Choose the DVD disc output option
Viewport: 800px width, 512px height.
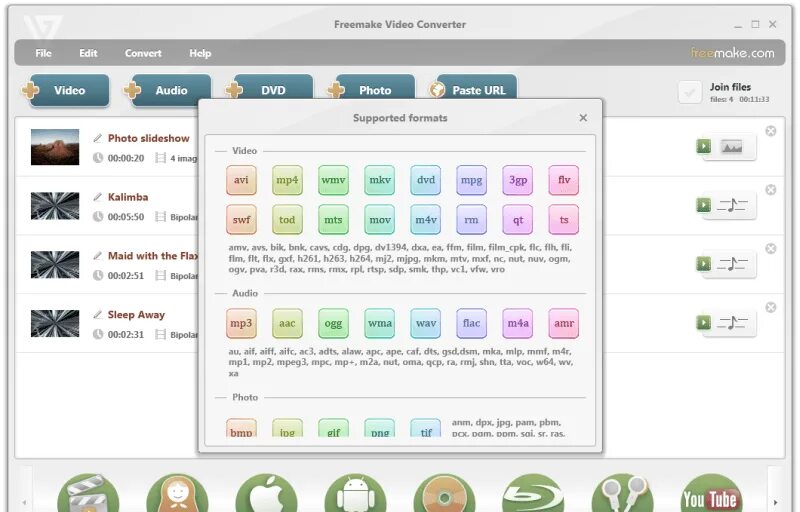click(444, 493)
